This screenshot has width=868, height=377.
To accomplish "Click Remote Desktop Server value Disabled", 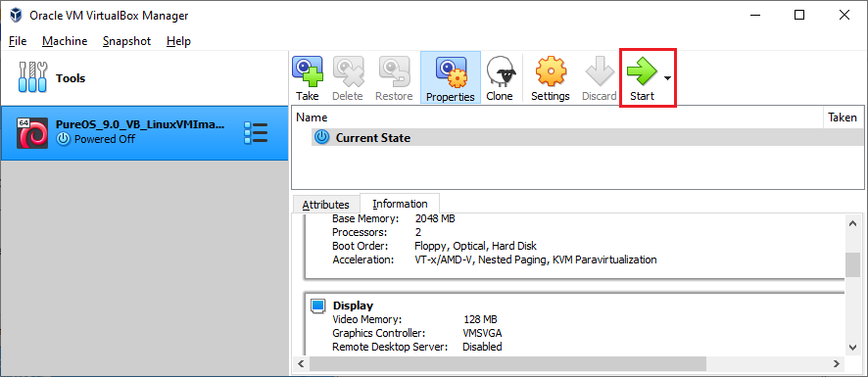I will pyautogui.click(x=482, y=347).
